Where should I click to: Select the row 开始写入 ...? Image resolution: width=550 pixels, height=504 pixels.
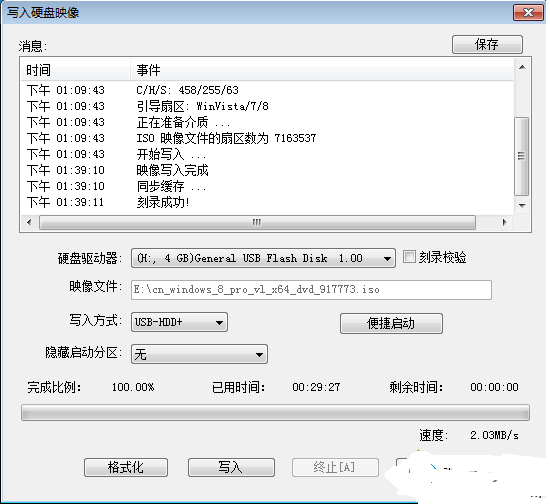click(267, 154)
